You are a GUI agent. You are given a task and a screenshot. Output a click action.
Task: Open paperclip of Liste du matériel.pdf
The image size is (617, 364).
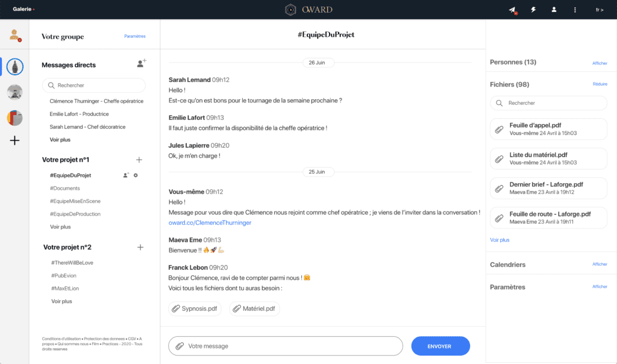499,159
